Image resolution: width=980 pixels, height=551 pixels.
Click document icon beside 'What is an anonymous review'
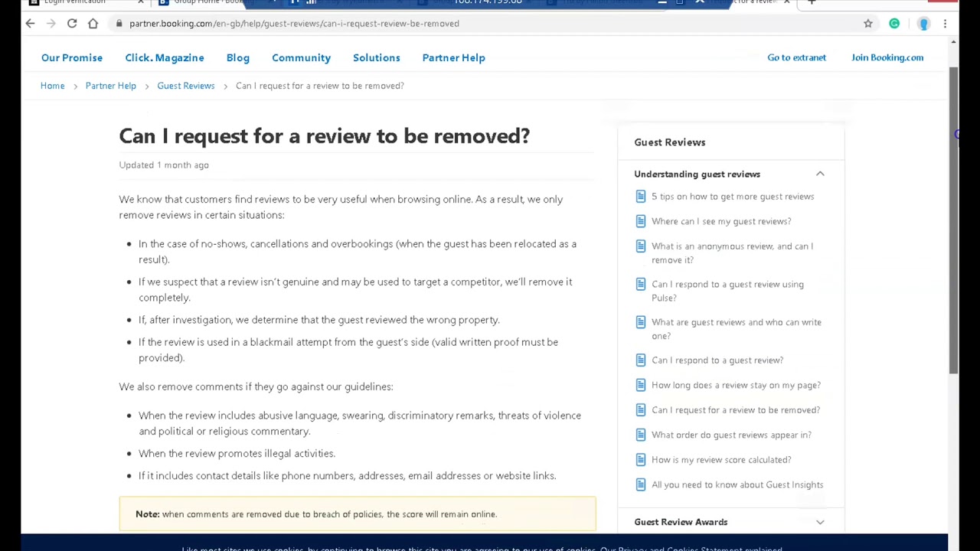point(641,246)
